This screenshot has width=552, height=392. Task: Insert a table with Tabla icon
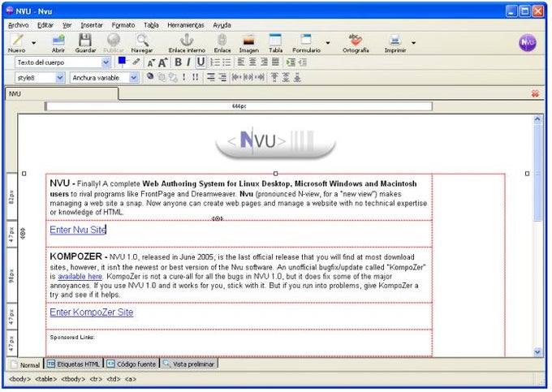(x=275, y=43)
